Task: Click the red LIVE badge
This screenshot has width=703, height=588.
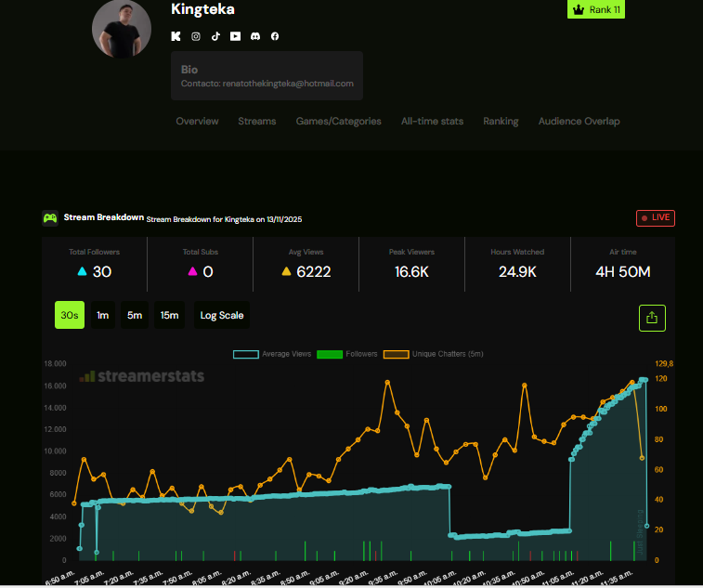Action: coord(655,218)
